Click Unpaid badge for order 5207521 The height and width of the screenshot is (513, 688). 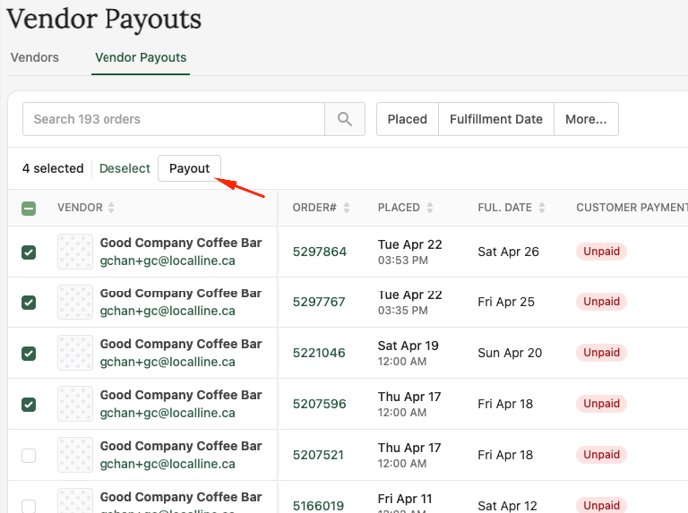pos(601,455)
